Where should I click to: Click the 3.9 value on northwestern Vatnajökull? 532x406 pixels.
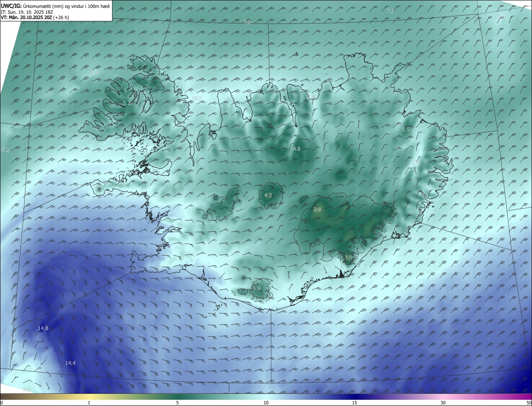click(317, 210)
